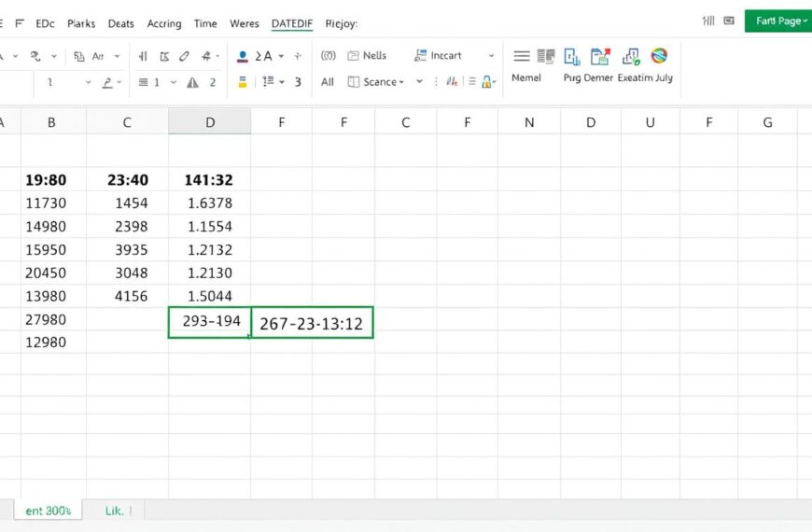Viewport: 812px width, 532px height.
Task: Select the Accring ribbon tab
Action: click(x=164, y=24)
